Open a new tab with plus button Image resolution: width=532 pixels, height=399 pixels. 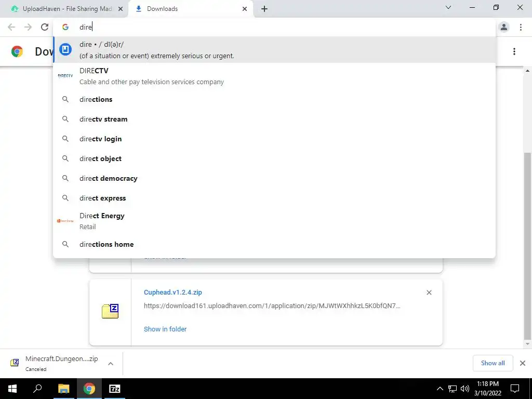[x=264, y=9]
